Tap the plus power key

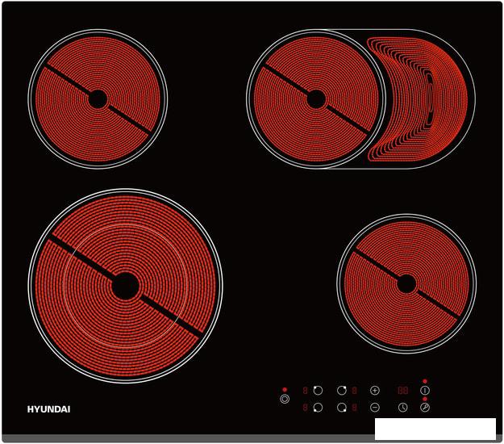pos(375,391)
